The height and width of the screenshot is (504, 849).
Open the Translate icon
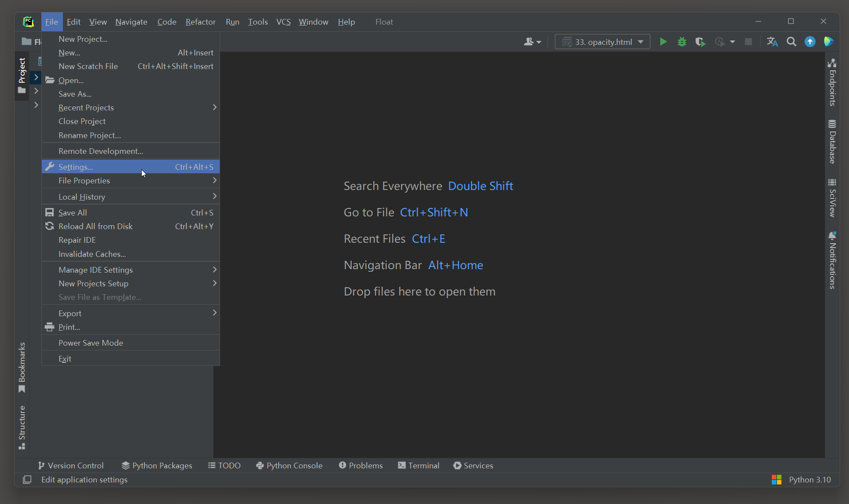(x=772, y=42)
